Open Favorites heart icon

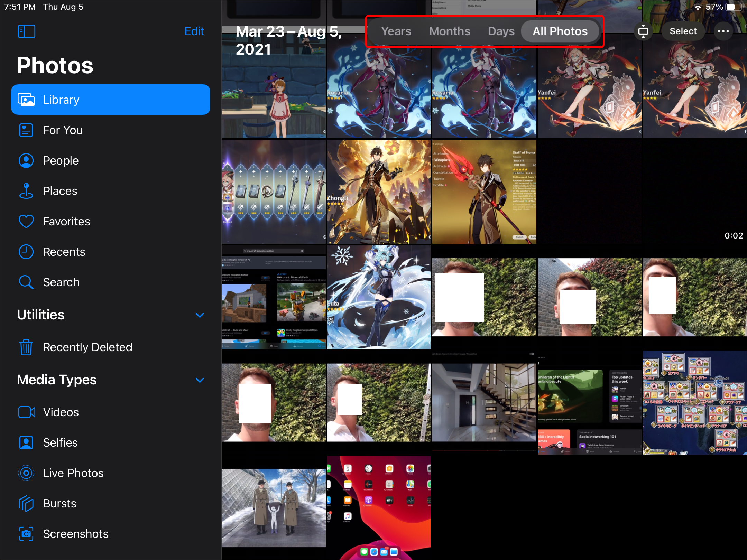pyautogui.click(x=26, y=221)
